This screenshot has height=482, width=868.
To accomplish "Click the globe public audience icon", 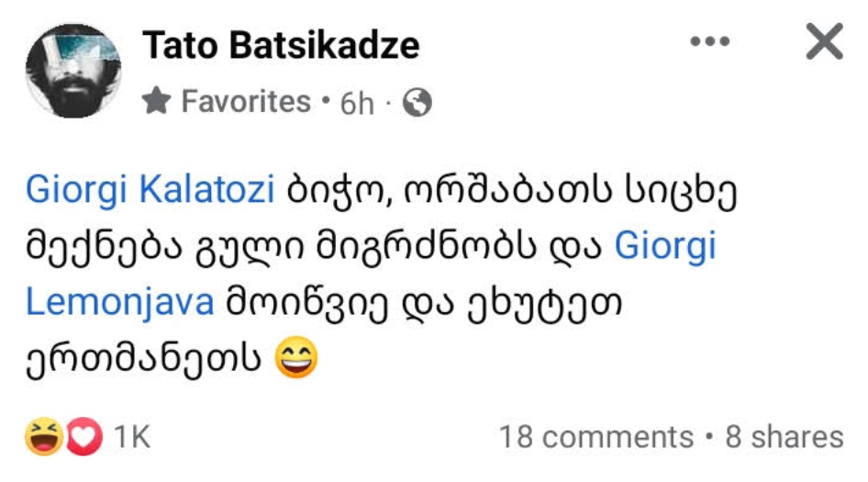I will pos(417,103).
